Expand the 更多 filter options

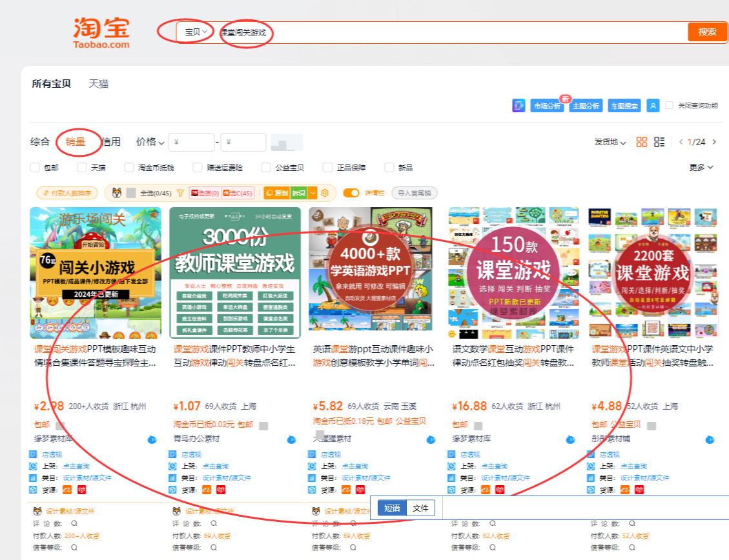(x=701, y=168)
